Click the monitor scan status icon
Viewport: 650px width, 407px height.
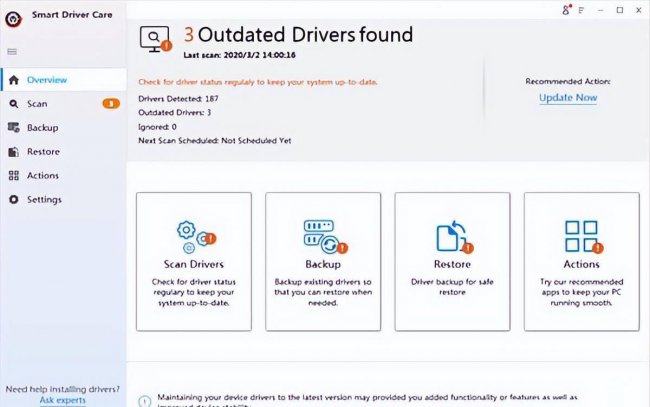pyautogui.click(x=155, y=39)
